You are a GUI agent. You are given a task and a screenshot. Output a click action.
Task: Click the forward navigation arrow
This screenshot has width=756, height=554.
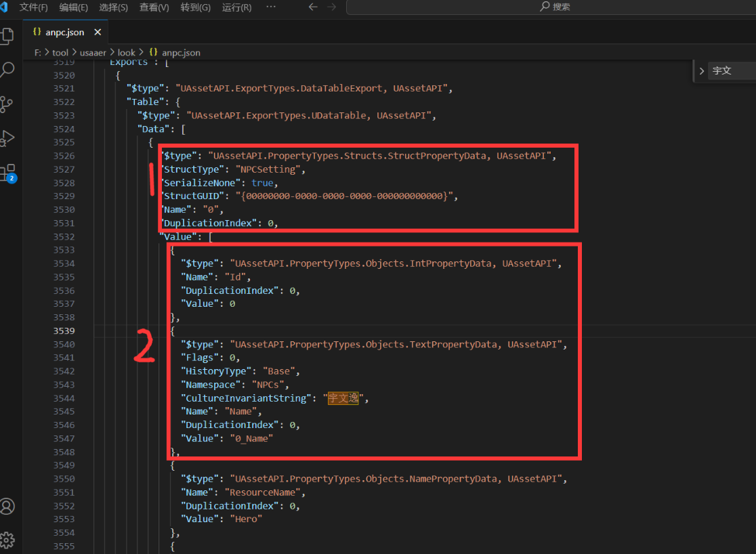coord(331,7)
